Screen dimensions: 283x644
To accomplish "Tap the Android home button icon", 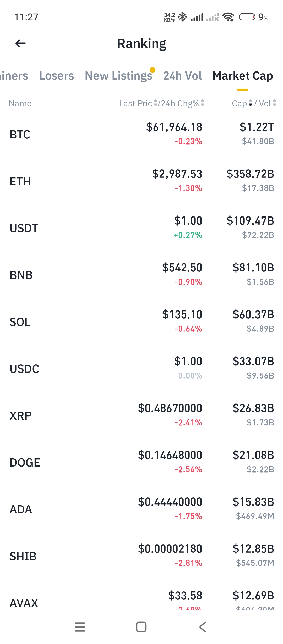I will click(141, 627).
